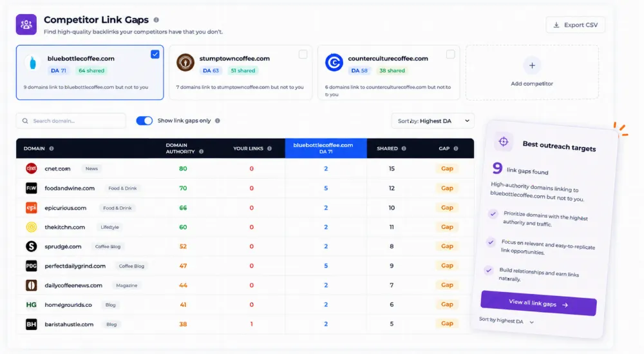Click info icon in GAP column header
This screenshot has height=354, width=644.
tap(455, 148)
